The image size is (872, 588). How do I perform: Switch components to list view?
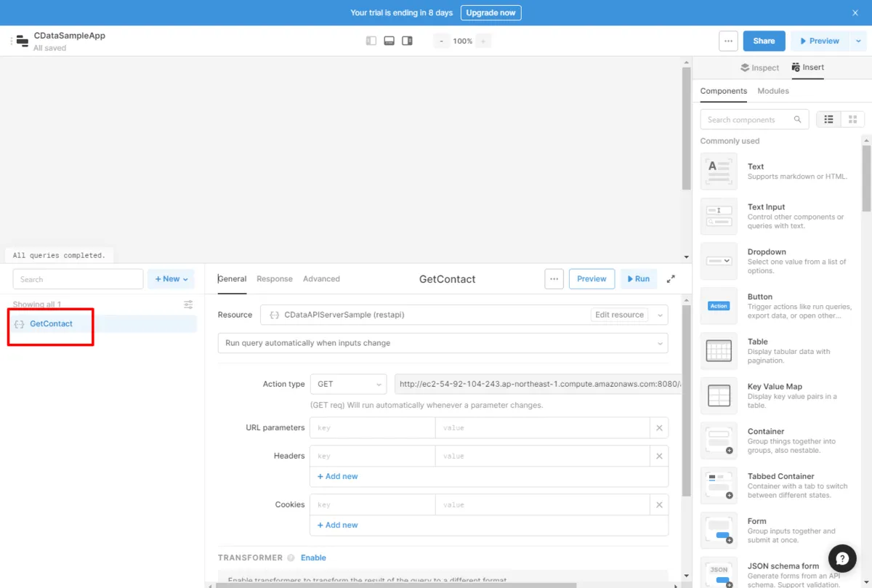click(829, 120)
